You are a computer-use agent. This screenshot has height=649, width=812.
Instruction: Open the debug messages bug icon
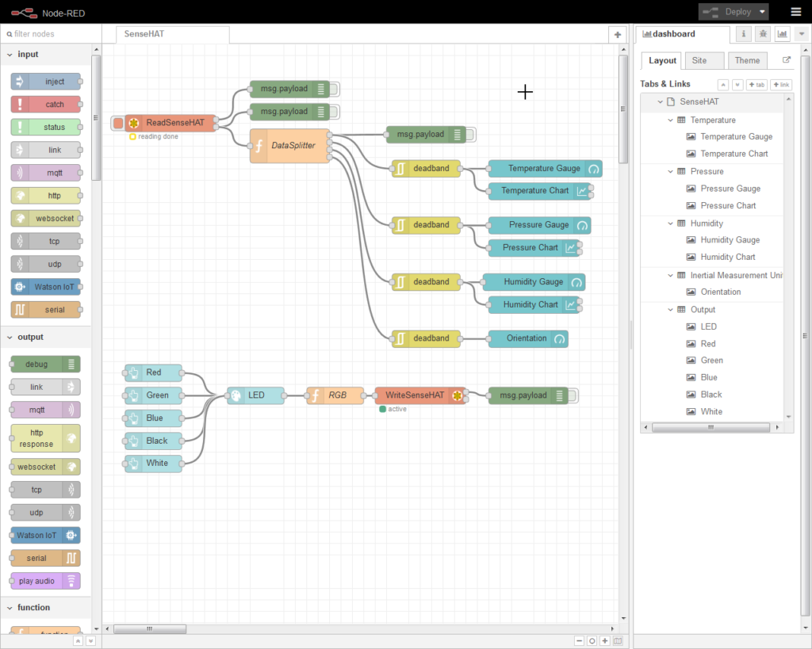click(x=763, y=34)
